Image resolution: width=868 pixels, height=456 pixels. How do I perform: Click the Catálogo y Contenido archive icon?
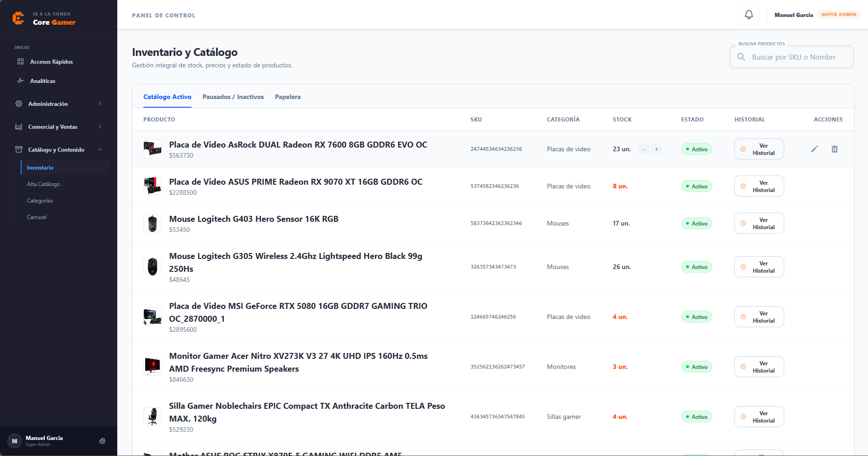click(19, 149)
